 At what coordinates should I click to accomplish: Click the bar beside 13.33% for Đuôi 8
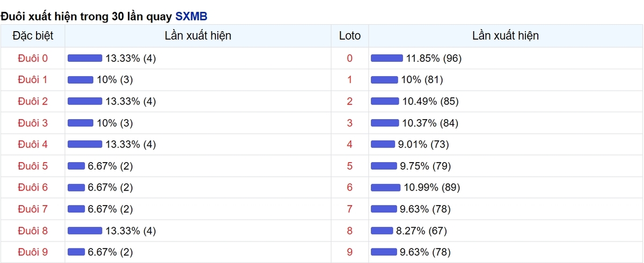pyautogui.click(x=85, y=230)
